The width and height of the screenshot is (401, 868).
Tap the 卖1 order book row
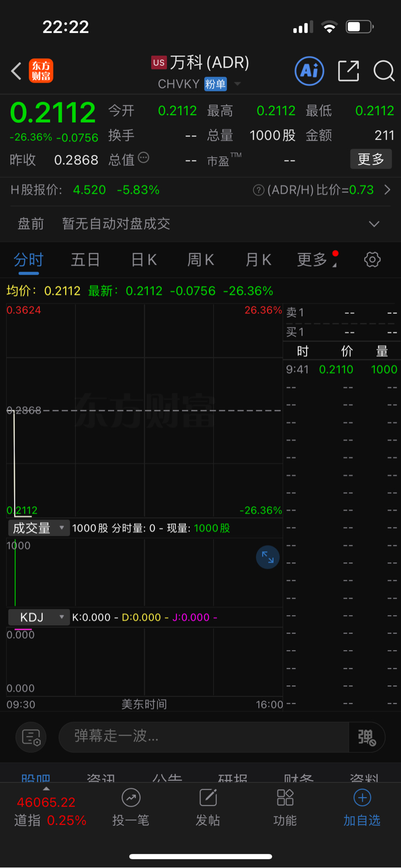(341, 313)
